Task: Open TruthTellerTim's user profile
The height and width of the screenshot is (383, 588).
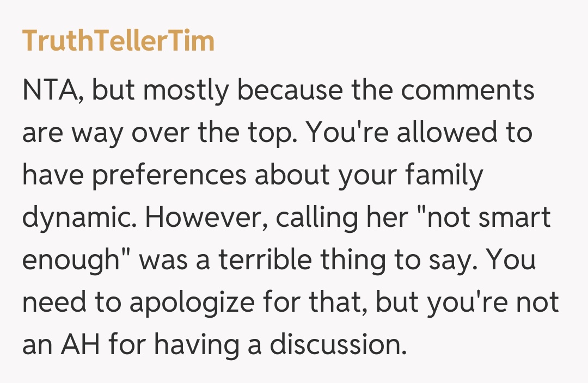Action: [x=118, y=41]
